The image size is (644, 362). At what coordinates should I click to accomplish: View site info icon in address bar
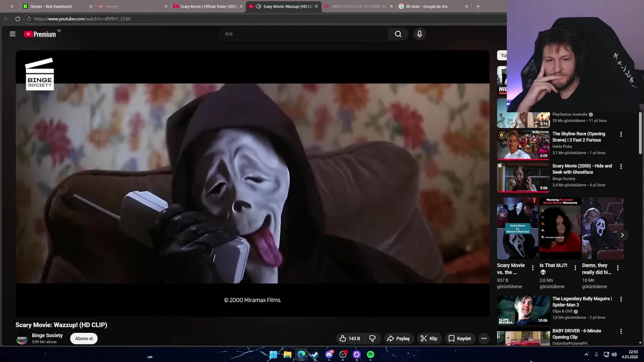tap(29, 19)
